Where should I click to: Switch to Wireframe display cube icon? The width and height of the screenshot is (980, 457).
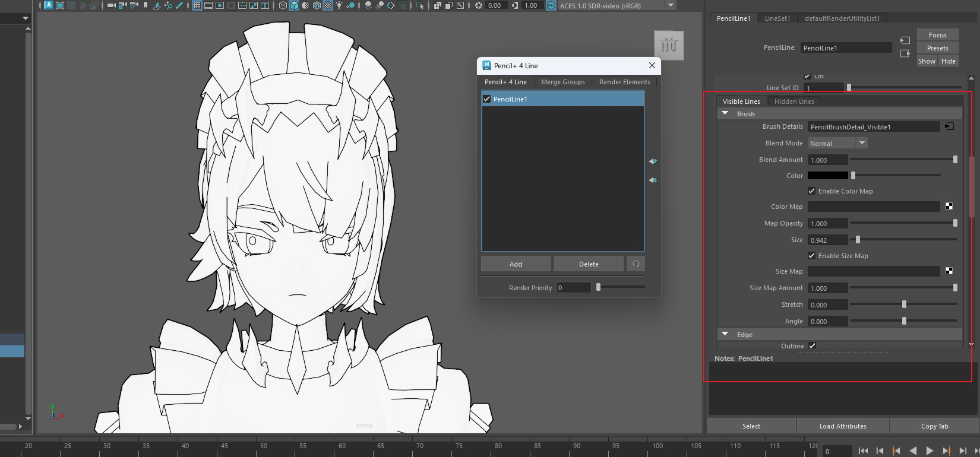283,5
